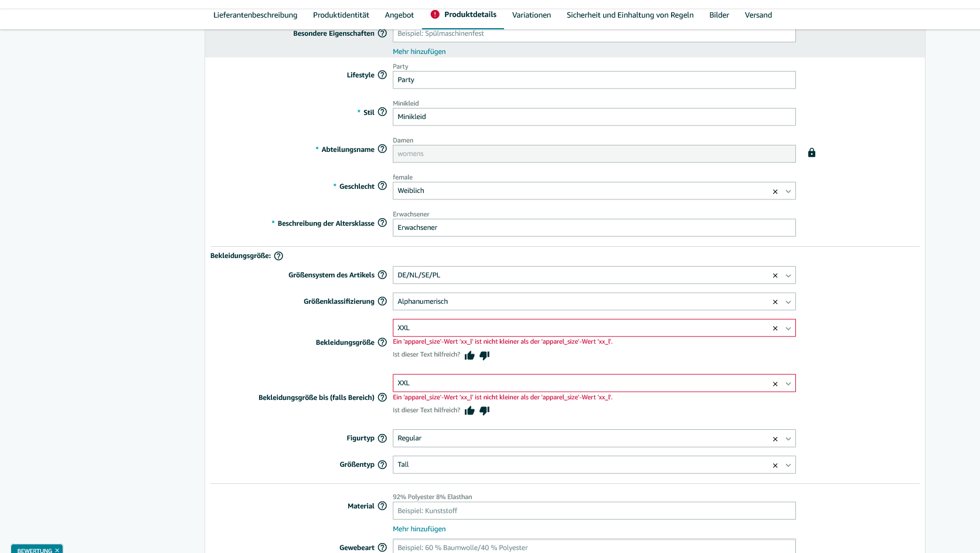Image resolution: width=980 pixels, height=553 pixels.
Task: Expand the Bekleidungsgröße dropdown
Action: (x=788, y=328)
